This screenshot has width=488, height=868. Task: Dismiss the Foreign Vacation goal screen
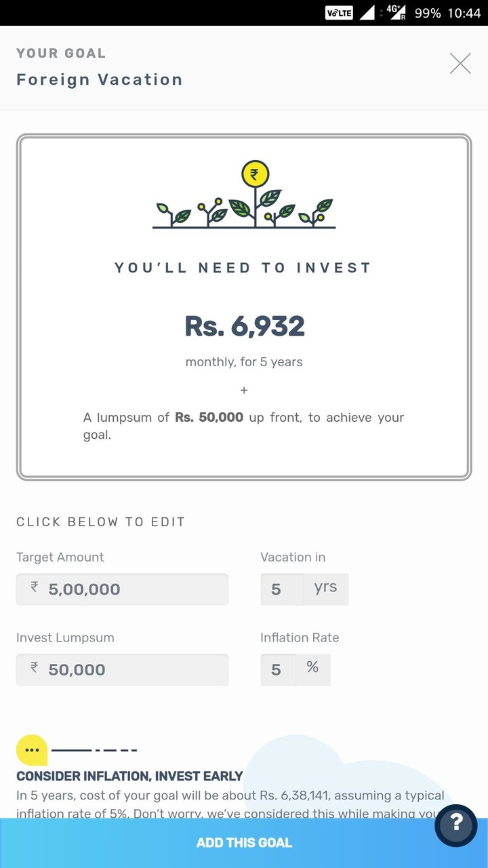460,63
